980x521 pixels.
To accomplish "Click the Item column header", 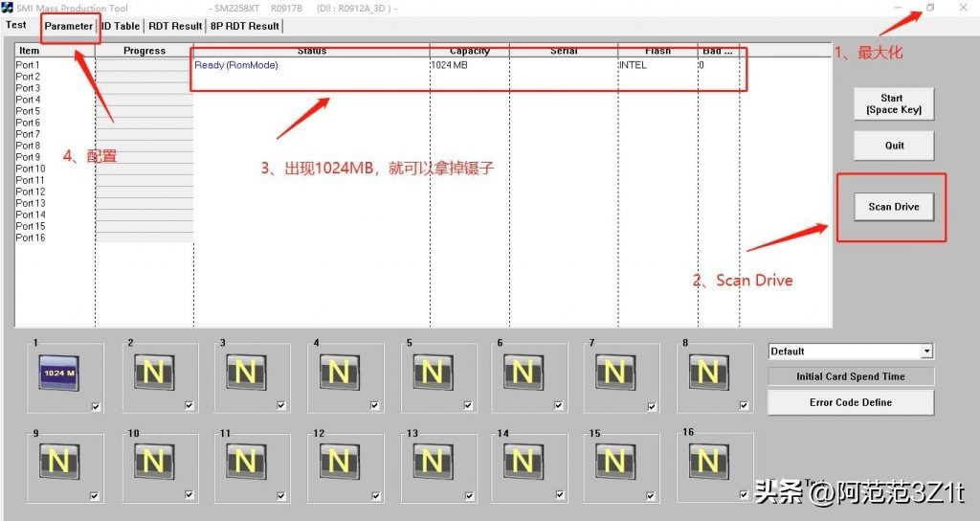I will tap(55, 51).
